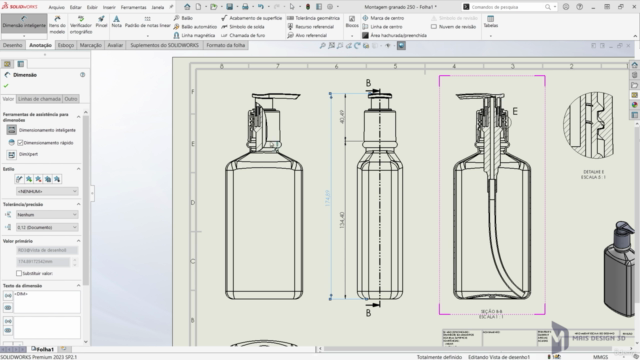The image size is (640, 360).
Task: Open the Dimensão panel help icon
Action: 82,75
